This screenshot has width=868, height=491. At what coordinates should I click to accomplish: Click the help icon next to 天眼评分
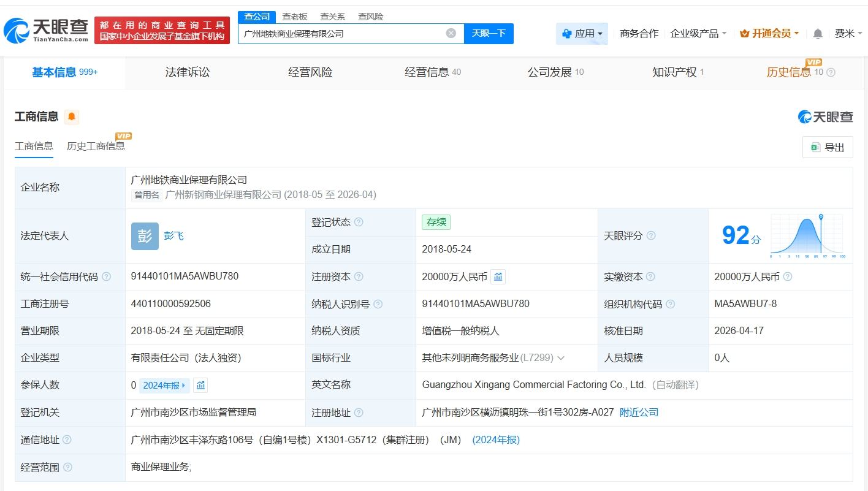click(x=651, y=236)
